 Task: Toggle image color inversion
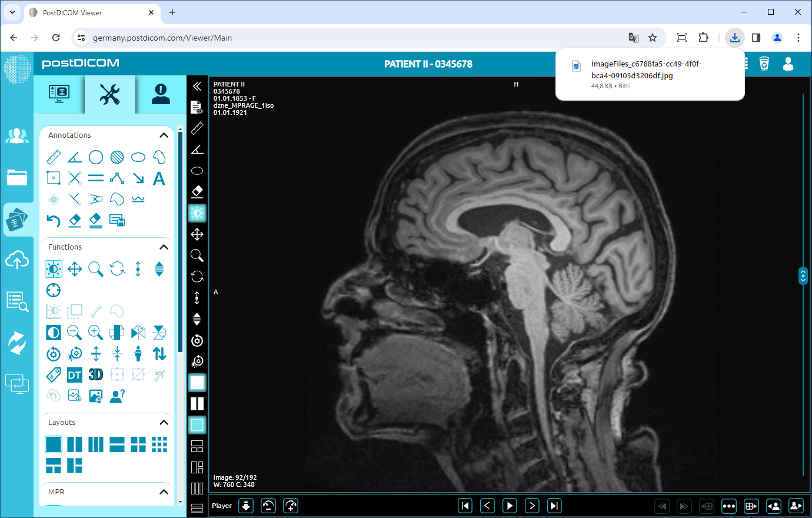click(x=53, y=332)
